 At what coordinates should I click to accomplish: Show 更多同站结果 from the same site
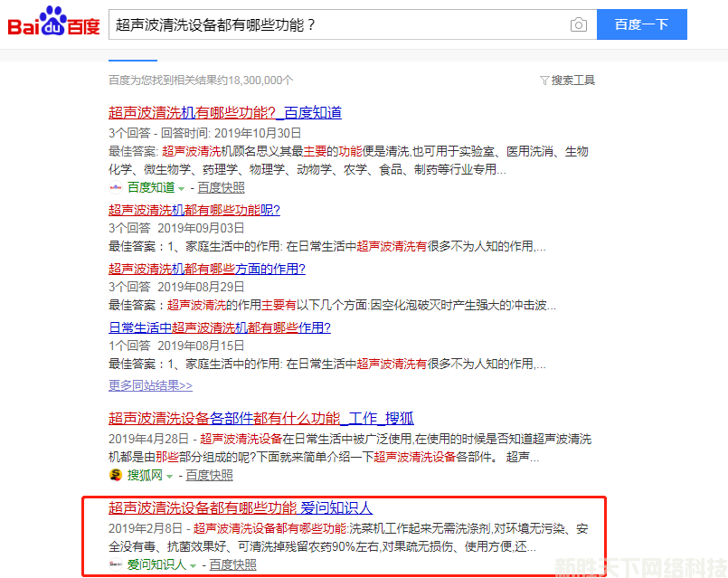point(150,385)
